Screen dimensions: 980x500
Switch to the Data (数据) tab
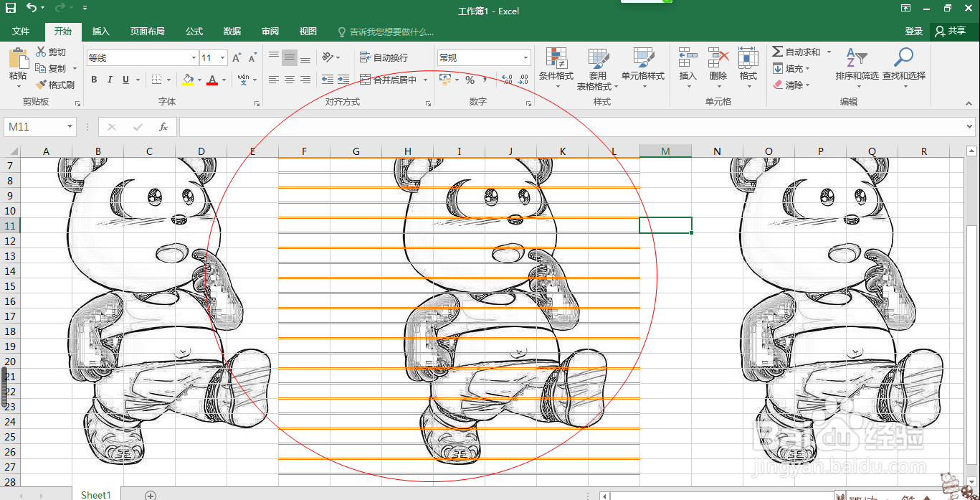coord(232,32)
